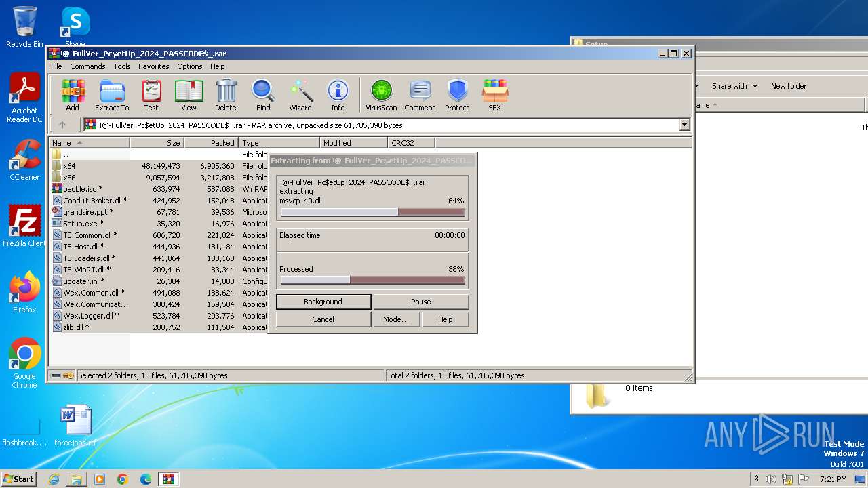
Task: Sort list by CRC32 column header
Action: click(x=411, y=142)
